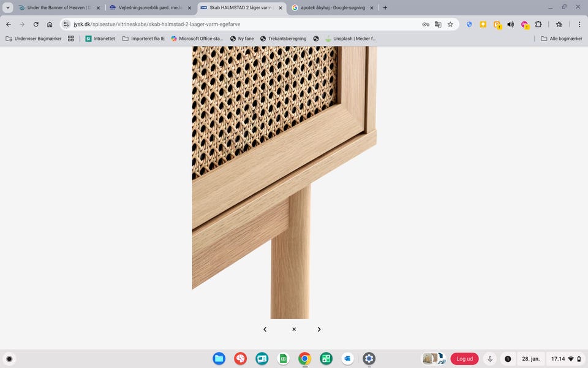588x368 pixels.
Task: Open the yellow Keep extension
Action: point(483,25)
